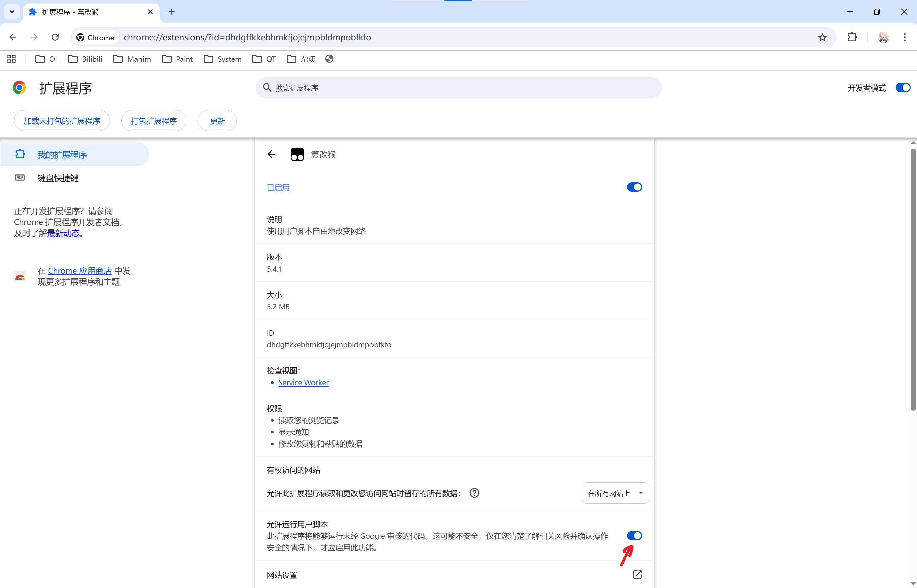Disable the 已启用 extension toggle
Viewport: 917px width, 588px height.
coord(634,187)
